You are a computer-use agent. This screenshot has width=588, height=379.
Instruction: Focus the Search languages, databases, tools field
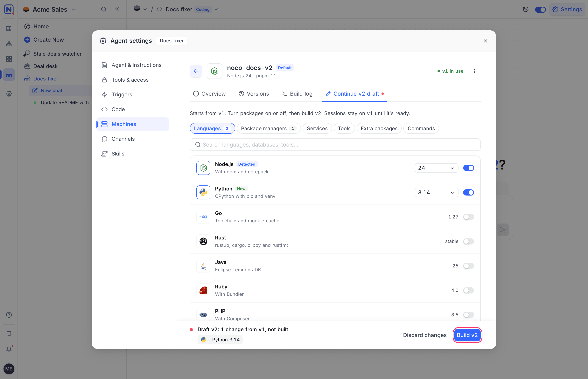(x=335, y=145)
